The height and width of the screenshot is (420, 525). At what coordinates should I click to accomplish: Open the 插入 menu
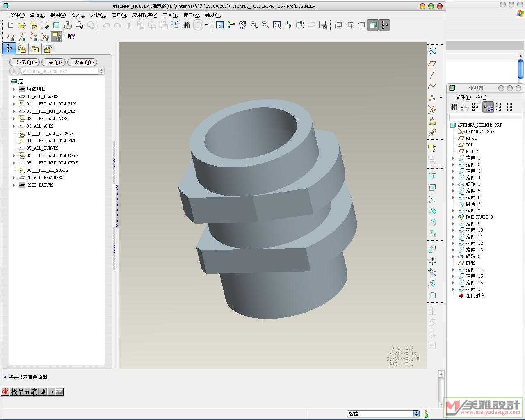coord(78,15)
